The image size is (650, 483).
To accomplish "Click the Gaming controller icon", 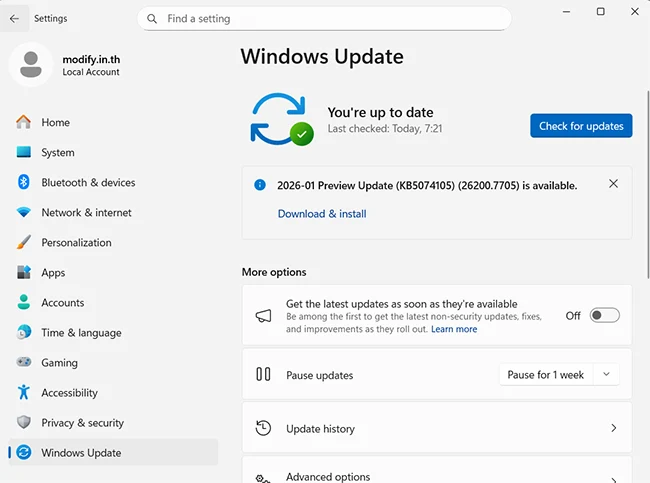I will [x=24, y=362].
